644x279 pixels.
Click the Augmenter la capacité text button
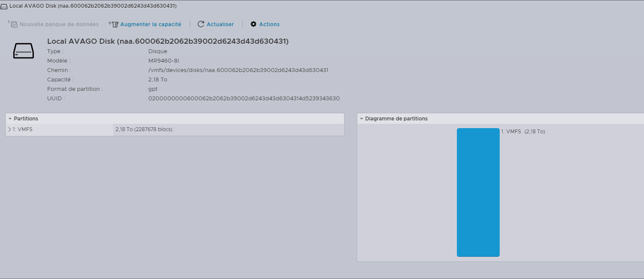point(151,24)
